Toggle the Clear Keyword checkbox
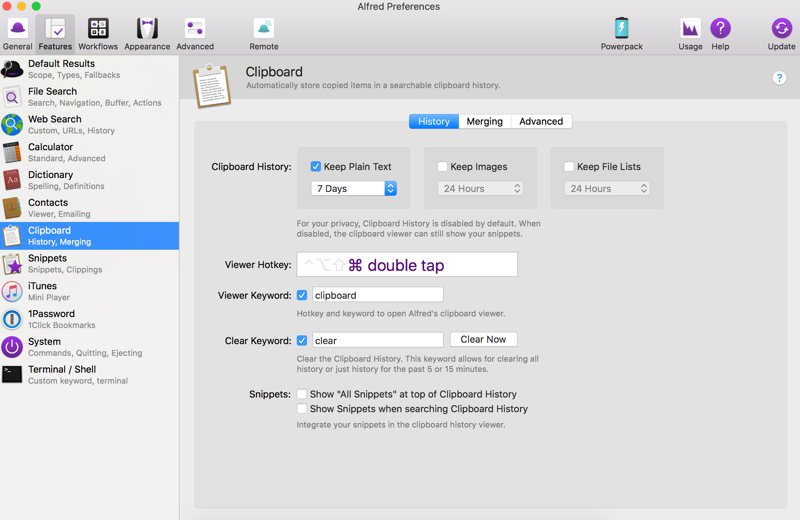800x520 pixels. (302, 340)
